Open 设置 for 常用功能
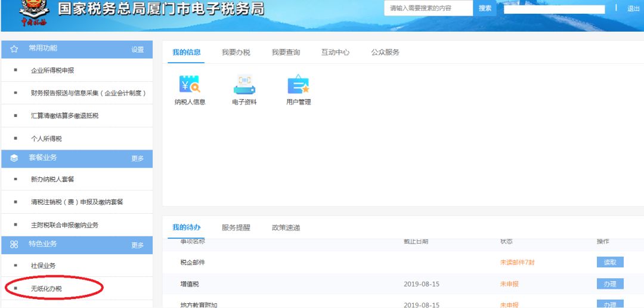 pos(138,50)
